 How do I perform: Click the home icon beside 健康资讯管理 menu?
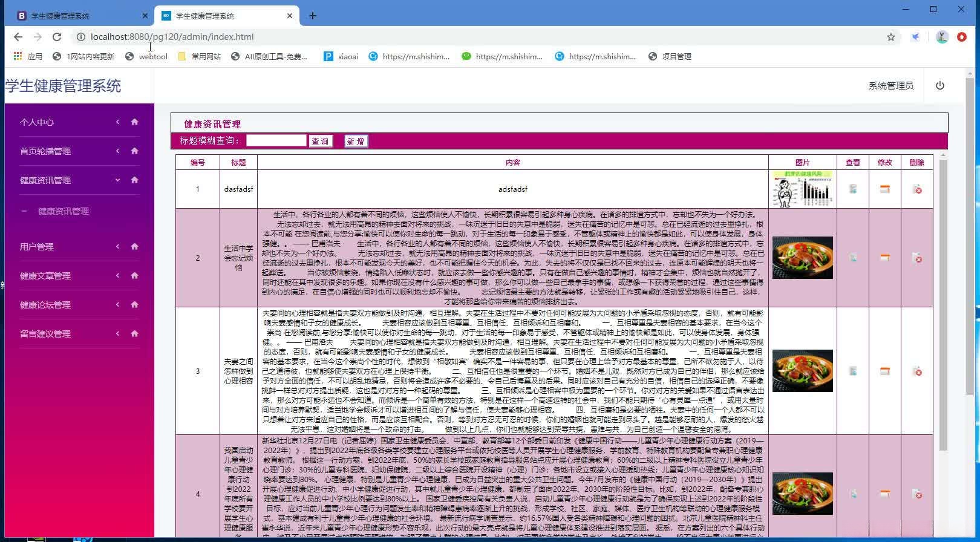tap(134, 180)
